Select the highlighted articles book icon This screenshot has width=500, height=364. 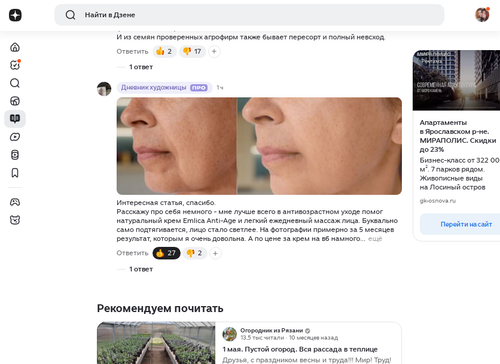(x=15, y=119)
